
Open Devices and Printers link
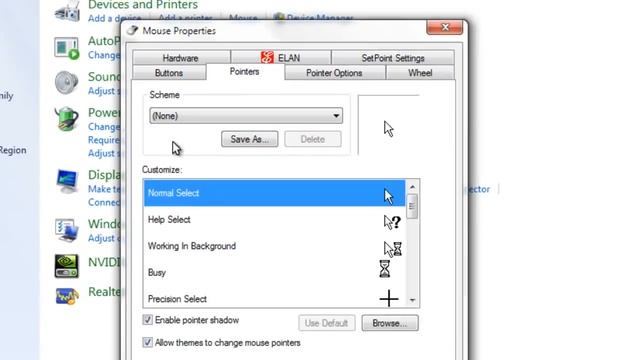[143, 5]
